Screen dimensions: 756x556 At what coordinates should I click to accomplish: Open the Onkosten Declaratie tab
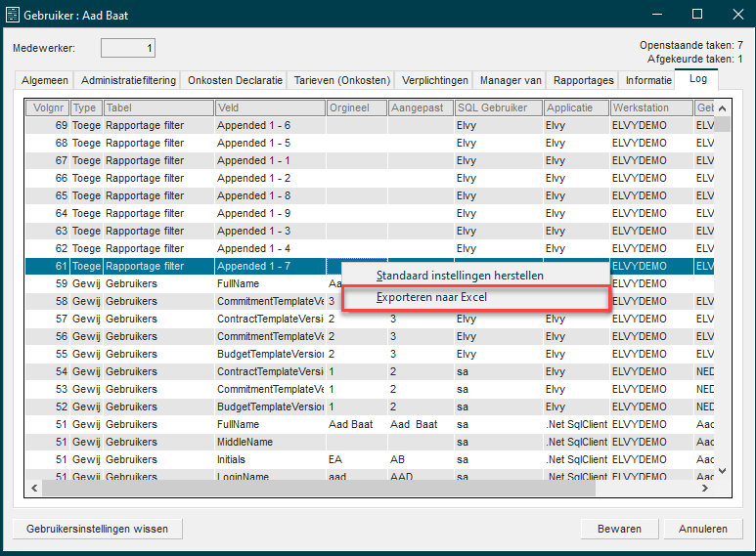pos(235,80)
